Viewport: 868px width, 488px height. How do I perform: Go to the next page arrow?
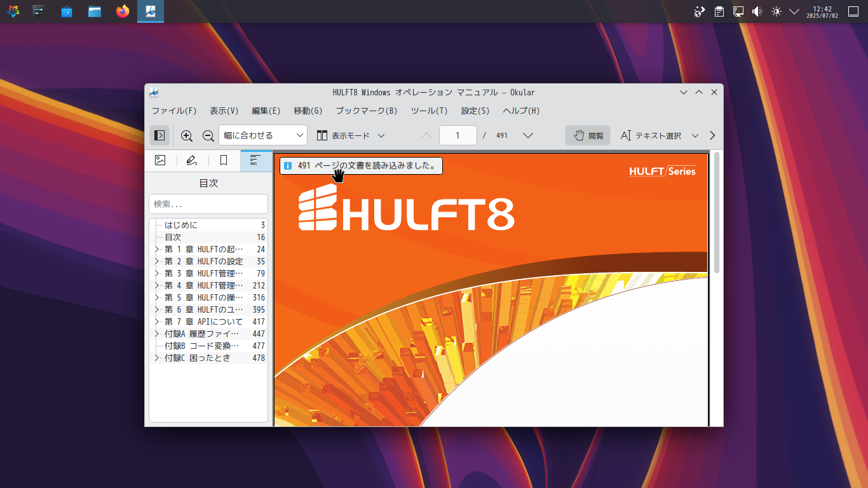coord(527,135)
